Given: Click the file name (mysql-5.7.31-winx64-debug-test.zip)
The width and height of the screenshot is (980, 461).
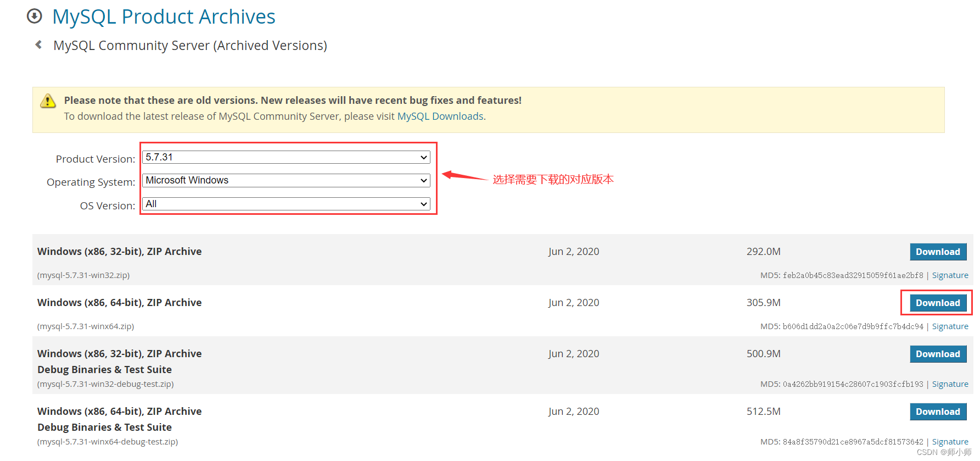Looking at the screenshot, I should click(x=108, y=442).
